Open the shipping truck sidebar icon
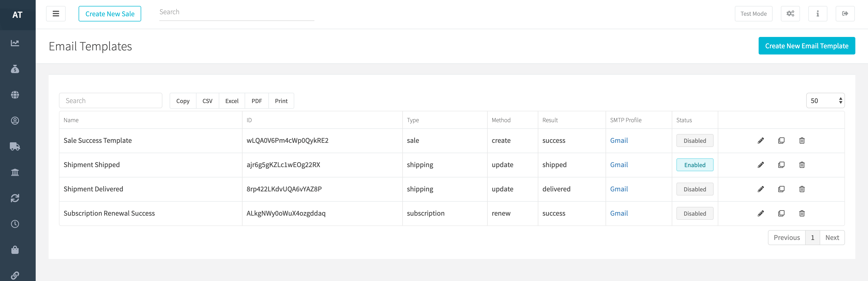 click(x=15, y=146)
